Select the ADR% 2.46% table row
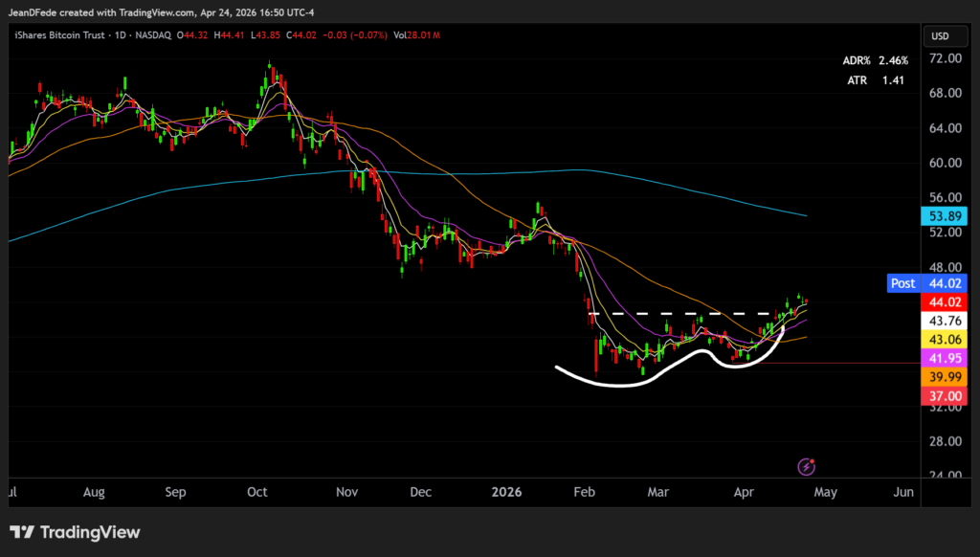980x557 pixels. coord(875,61)
